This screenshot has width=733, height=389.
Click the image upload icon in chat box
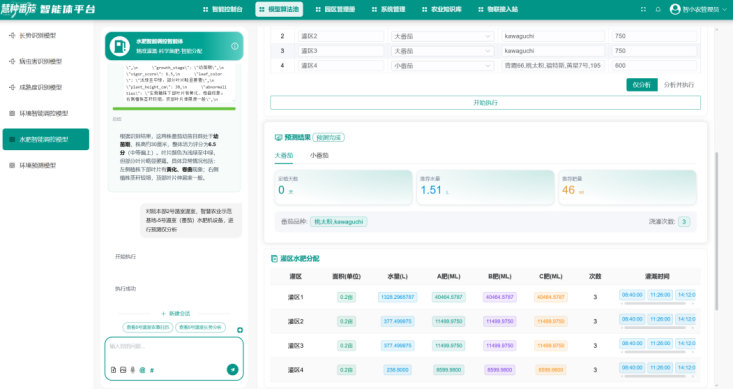(123, 370)
